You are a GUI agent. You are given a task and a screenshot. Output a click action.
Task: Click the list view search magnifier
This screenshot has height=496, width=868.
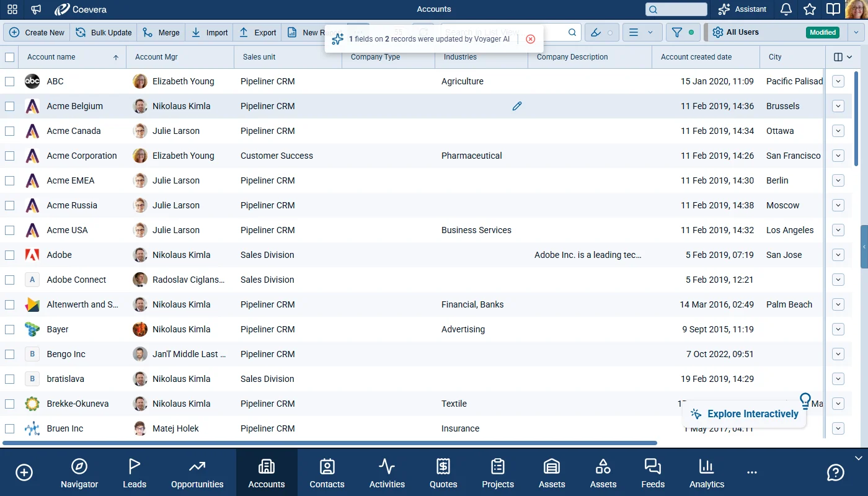pyautogui.click(x=572, y=32)
